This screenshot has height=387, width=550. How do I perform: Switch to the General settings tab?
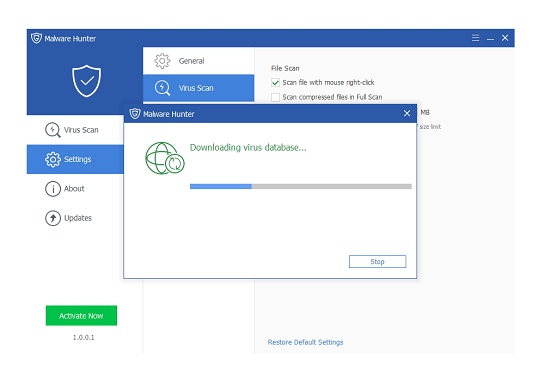tap(199, 61)
